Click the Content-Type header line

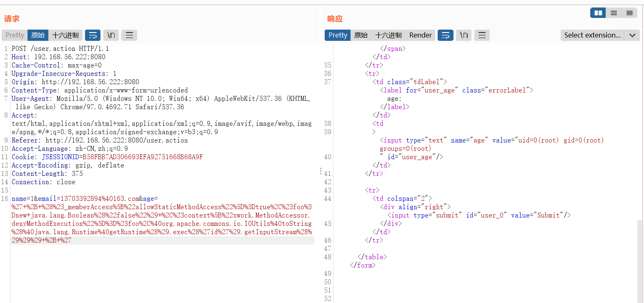[100, 90]
